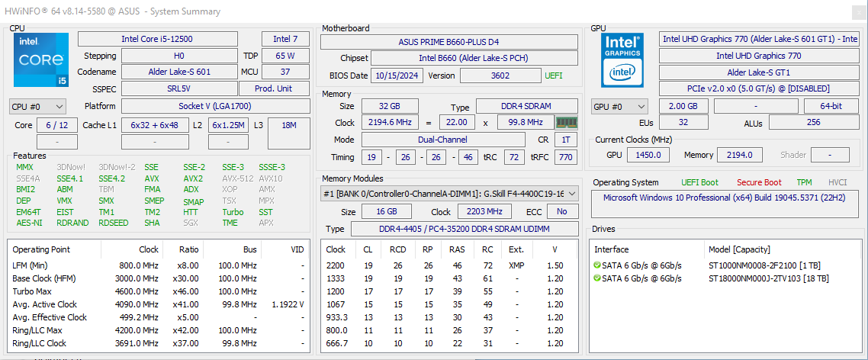
Task: Select the Avg. Effective Clock row
Action: pos(159,317)
